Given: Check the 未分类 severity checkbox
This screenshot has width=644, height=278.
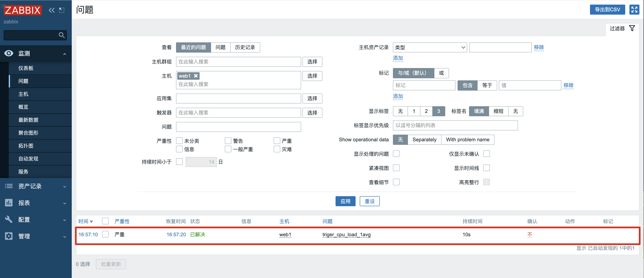Looking at the screenshot, I should (179, 141).
